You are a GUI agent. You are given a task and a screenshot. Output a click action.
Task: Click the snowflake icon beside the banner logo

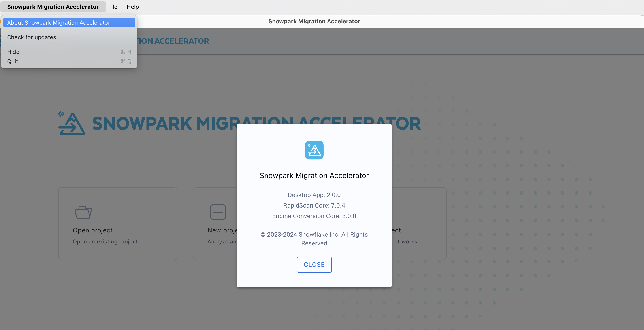click(x=61, y=114)
